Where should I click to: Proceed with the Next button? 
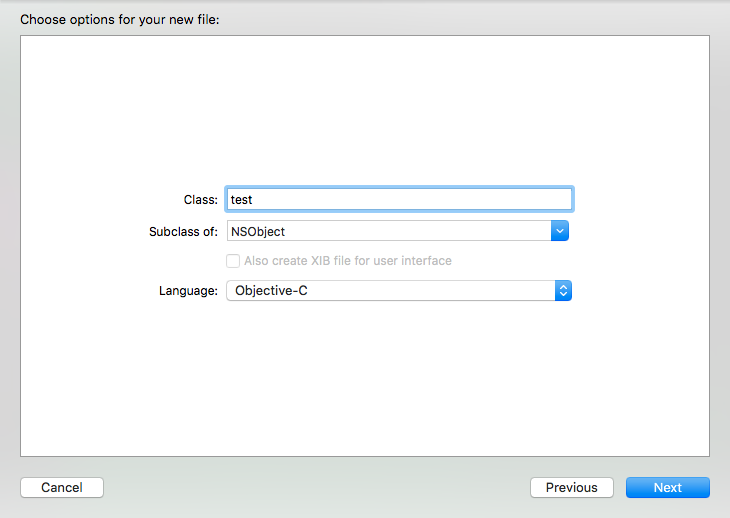point(667,488)
